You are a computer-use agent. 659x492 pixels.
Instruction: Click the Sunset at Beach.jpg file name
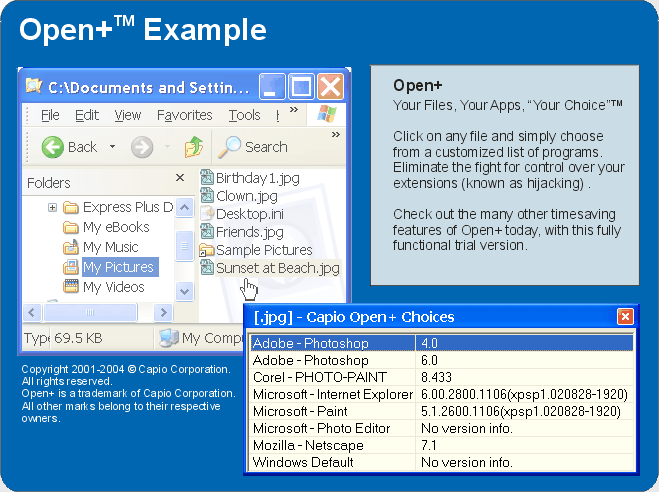(x=278, y=268)
